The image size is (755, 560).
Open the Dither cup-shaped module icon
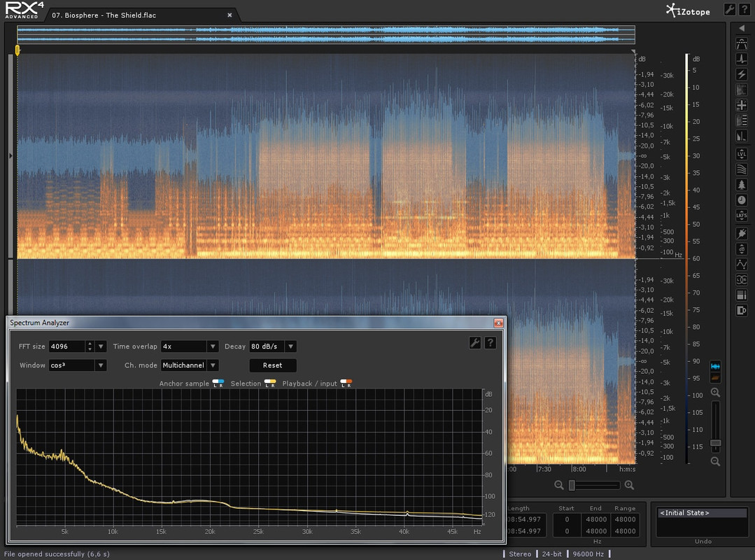click(742, 311)
